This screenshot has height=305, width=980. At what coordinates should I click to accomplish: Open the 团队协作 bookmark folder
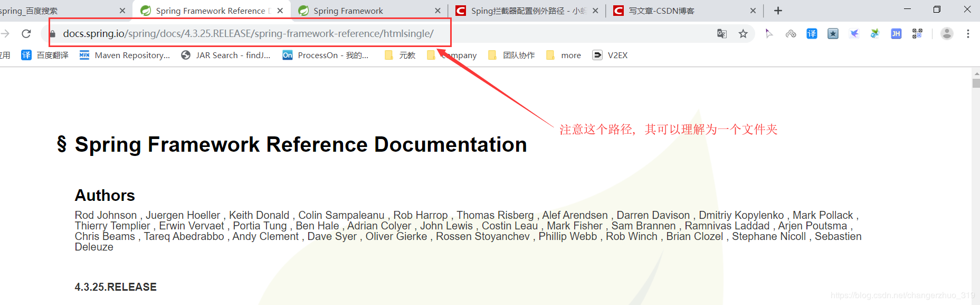[511, 55]
